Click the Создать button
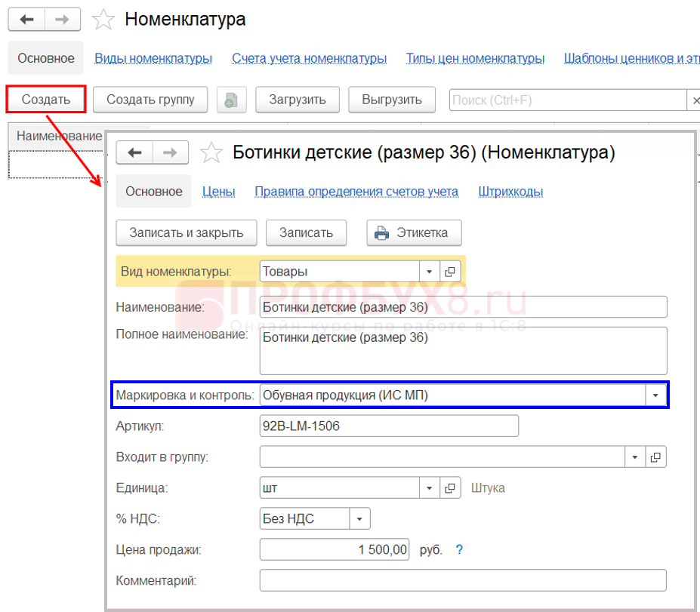This screenshot has height=612, width=700. tap(46, 100)
